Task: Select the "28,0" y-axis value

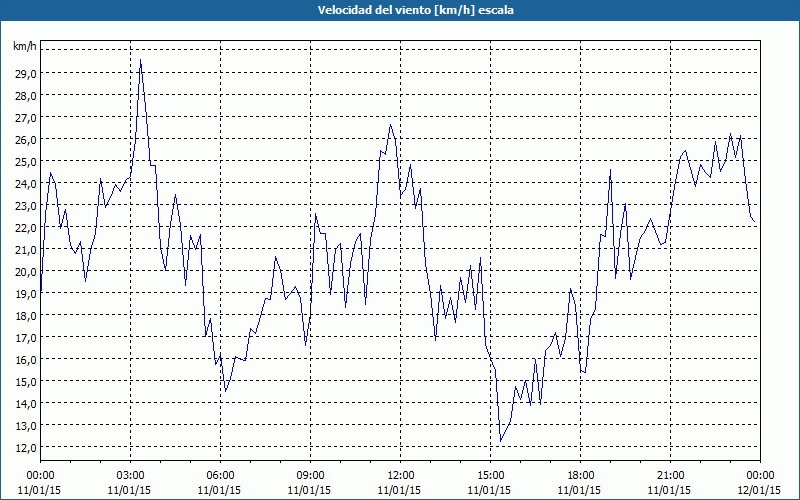Action: coord(26,96)
